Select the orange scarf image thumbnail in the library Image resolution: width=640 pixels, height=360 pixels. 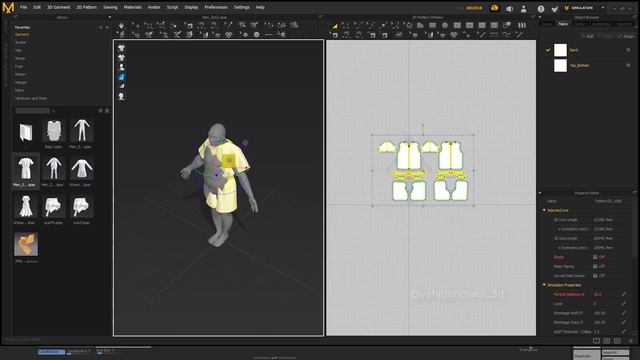(26, 244)
